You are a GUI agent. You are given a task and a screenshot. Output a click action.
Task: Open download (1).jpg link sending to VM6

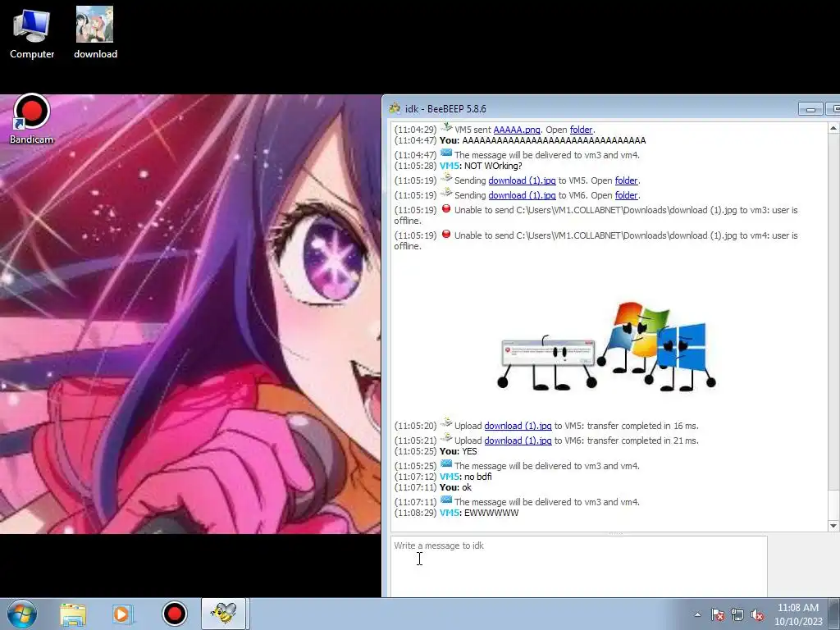(x=522, y=195)
